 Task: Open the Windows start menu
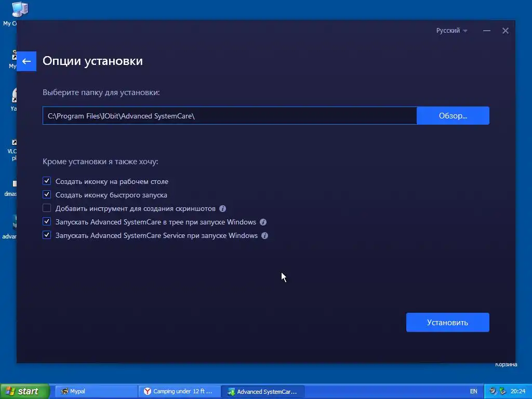click(x=24, y=391)
